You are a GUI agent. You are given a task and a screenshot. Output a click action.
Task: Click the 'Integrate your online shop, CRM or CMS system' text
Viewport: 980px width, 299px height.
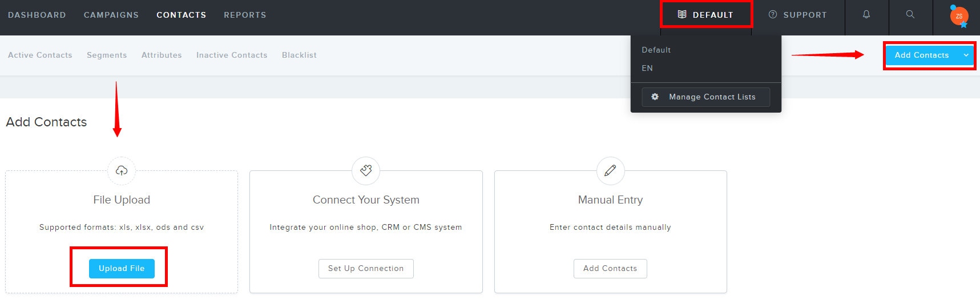366,227
